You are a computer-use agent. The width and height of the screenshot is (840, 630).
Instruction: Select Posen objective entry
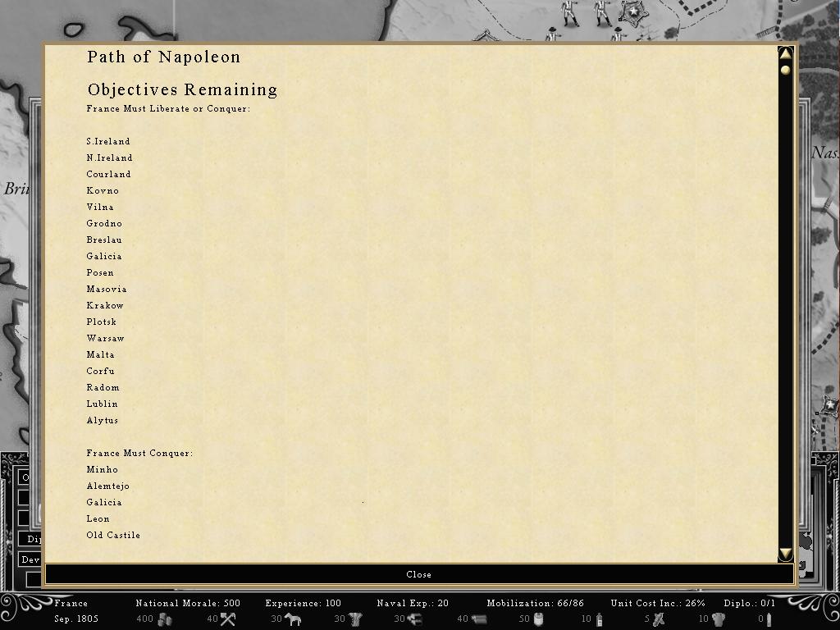point(100,272)
